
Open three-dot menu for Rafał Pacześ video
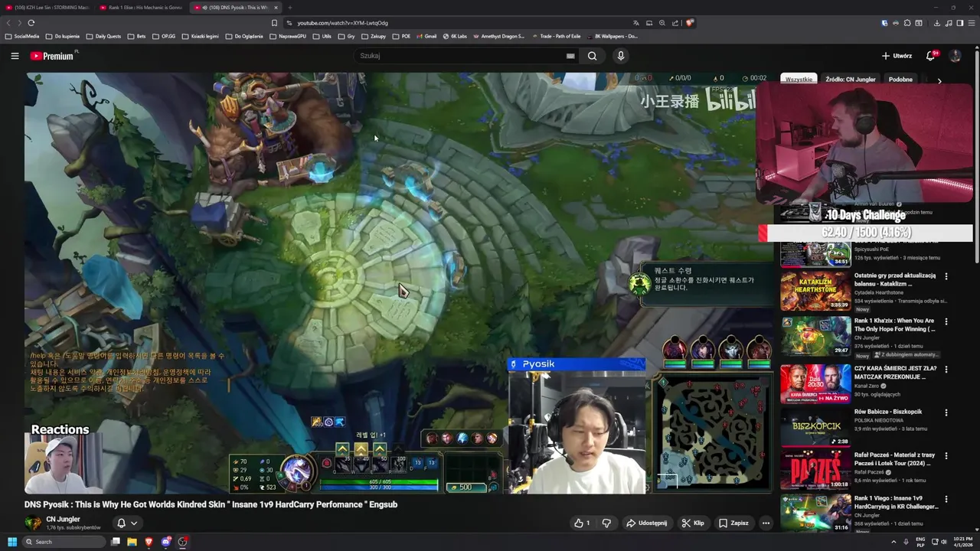click(x=946, y=455)
